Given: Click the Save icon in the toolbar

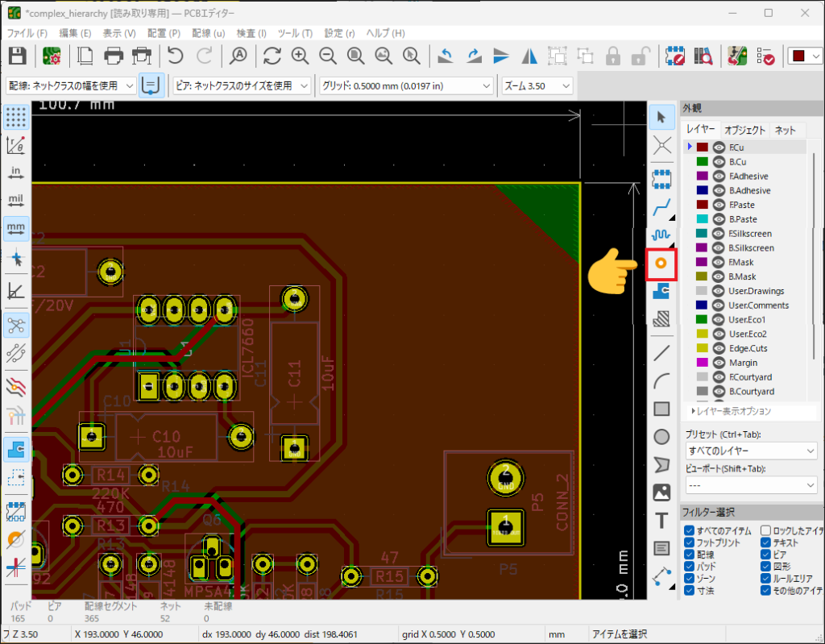Looking at the screenshot, I should 18,56.
